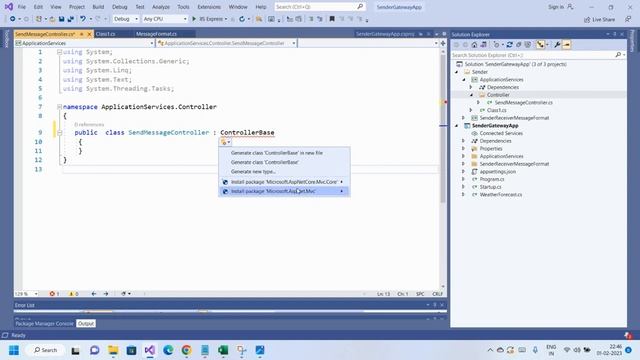Close the SendMessageController.cs tab
This screenshot has height=360, width=640.
point(89,34)
